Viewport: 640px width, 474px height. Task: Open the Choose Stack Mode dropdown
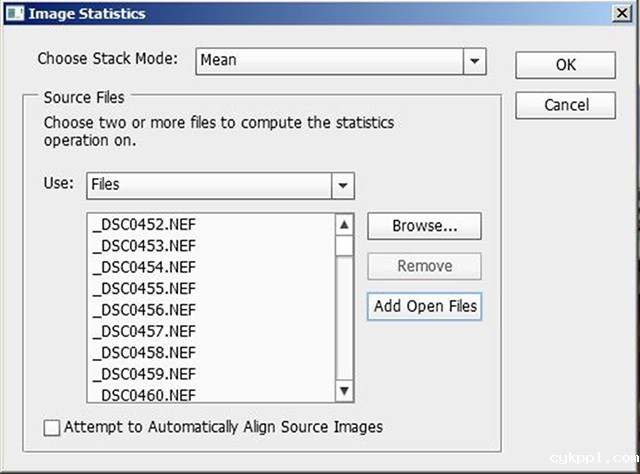[474, 60]
